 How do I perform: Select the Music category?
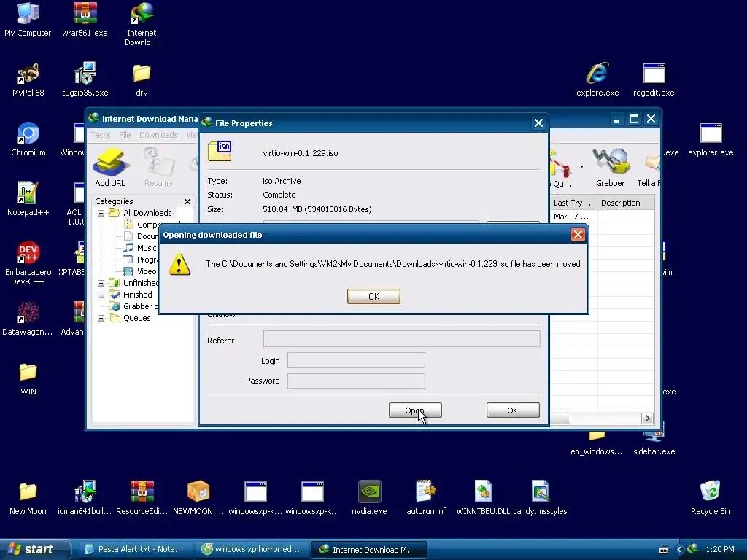point(146,248)
